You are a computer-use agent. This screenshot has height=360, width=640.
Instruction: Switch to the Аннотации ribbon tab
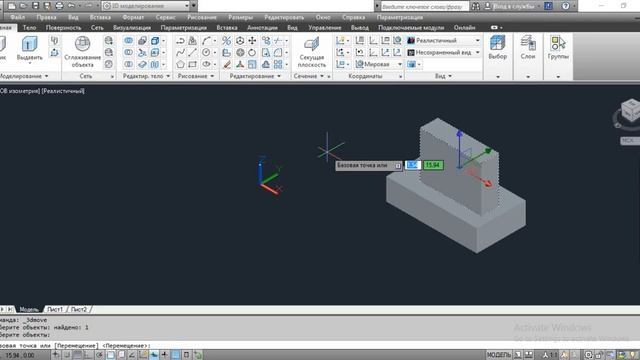click(262, 28)
